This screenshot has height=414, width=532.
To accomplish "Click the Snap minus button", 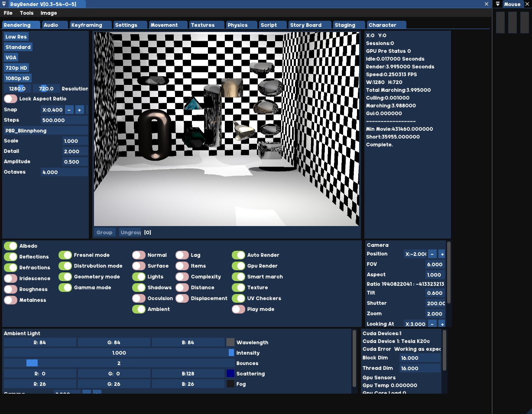I will (69, 110).
